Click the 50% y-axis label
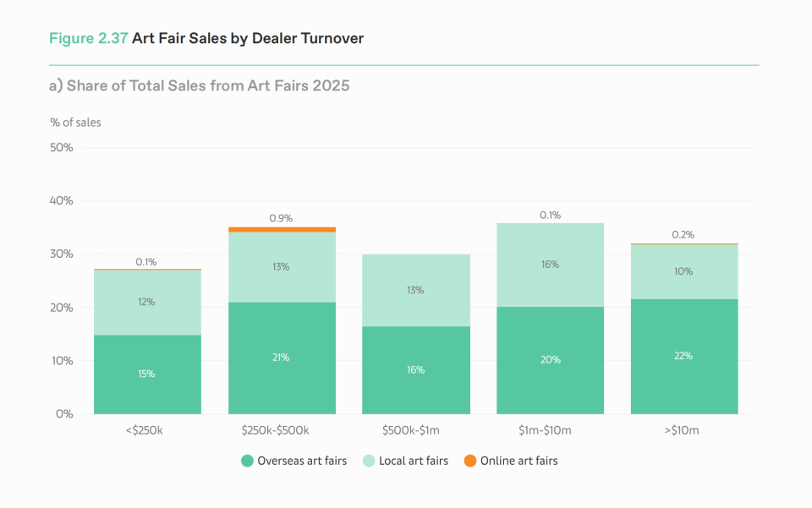The width and height of the screenshot is (812, 508). click(x=61, y=147)
